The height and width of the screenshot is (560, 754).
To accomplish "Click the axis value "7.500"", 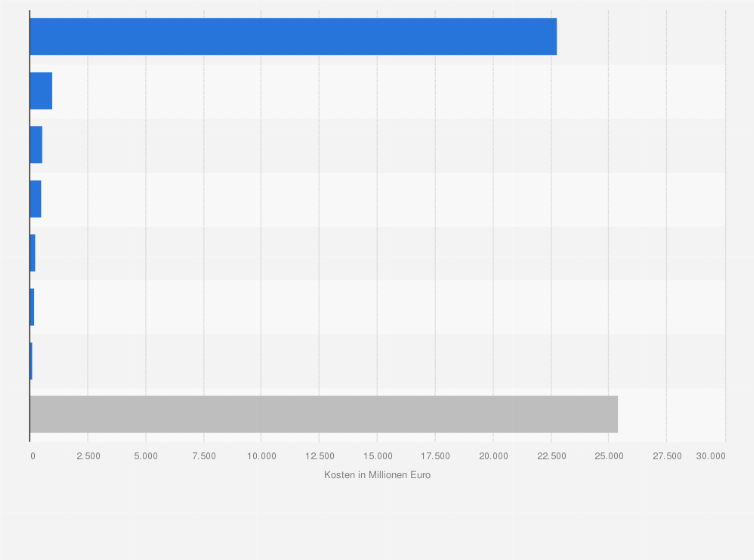I will click(204, 456).
